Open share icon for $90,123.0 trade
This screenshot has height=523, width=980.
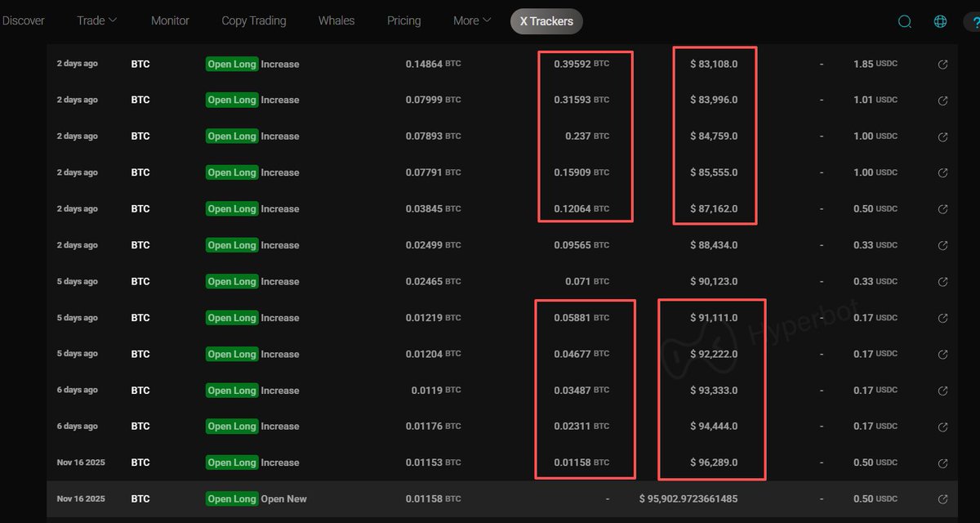(942, 282)
